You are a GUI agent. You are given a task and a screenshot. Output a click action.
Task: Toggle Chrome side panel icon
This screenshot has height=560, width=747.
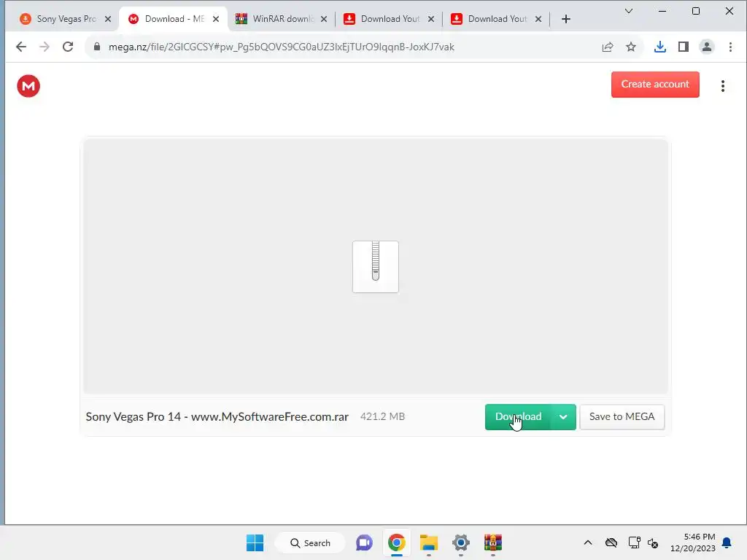[x=683, y=47]
